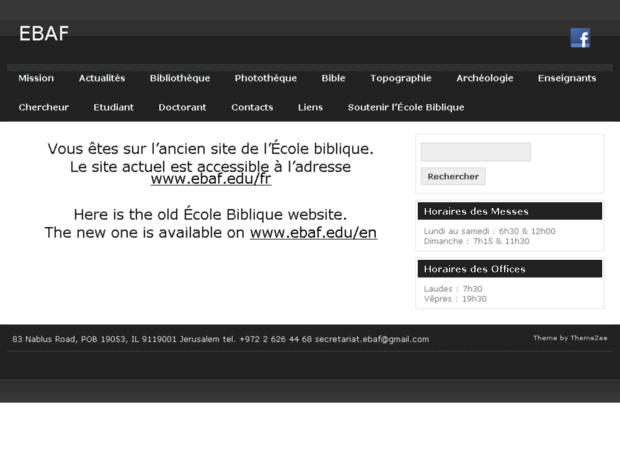This screenshot has width=620, height=466.
Task: Open the Mission menu item
Action: point(36,78)
